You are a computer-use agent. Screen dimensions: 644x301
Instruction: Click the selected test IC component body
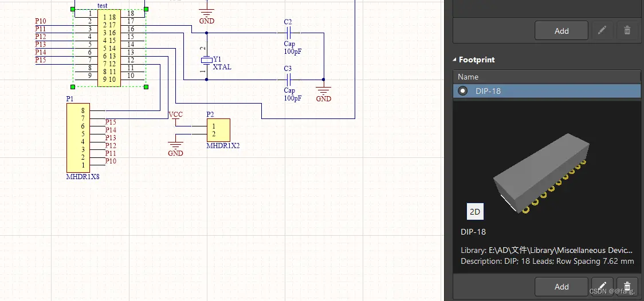tap(109, 48)
